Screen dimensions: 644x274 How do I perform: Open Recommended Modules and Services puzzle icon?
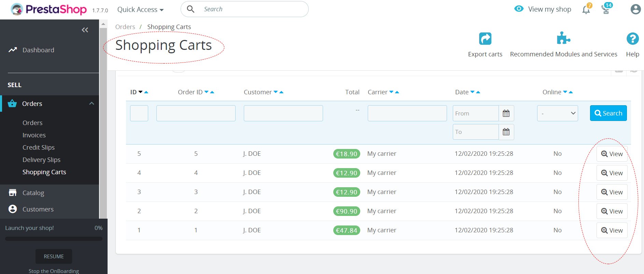pos(563,38)
